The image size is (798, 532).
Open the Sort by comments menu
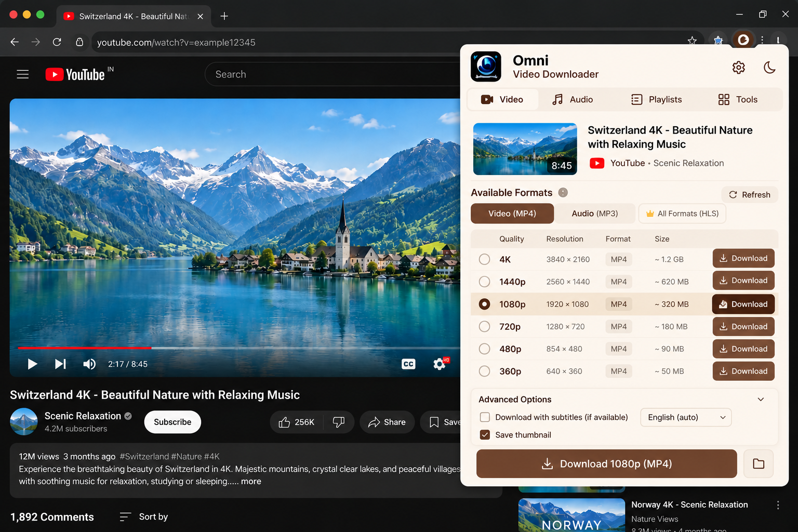pos(143,517)
